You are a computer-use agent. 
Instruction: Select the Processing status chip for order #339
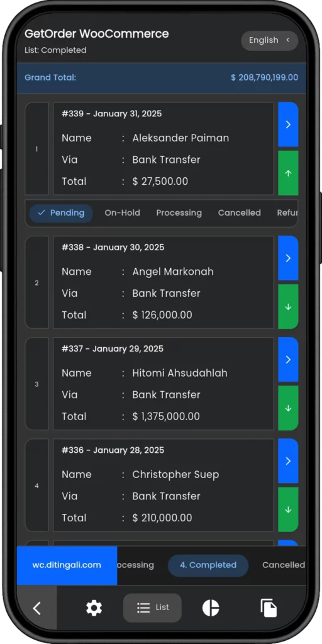179,213
